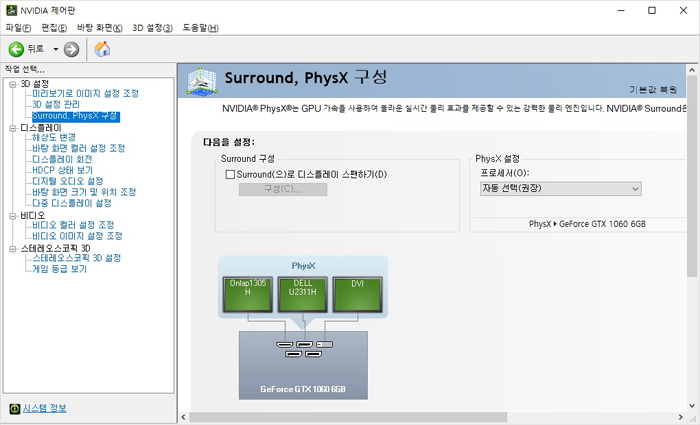Click the horizontal scrollbar left arrow
700x425 pixels.
pyautogui.click(x=183, y=417)
